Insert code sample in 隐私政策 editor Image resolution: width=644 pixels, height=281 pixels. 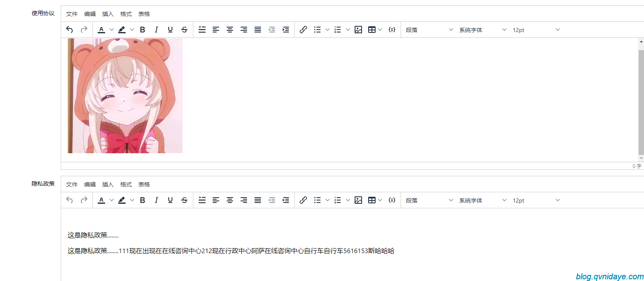[392, 200]
